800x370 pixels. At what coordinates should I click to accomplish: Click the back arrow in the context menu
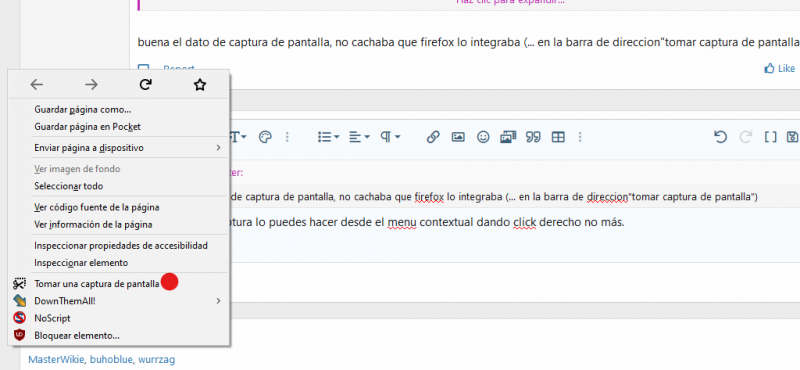pos(36,85)
